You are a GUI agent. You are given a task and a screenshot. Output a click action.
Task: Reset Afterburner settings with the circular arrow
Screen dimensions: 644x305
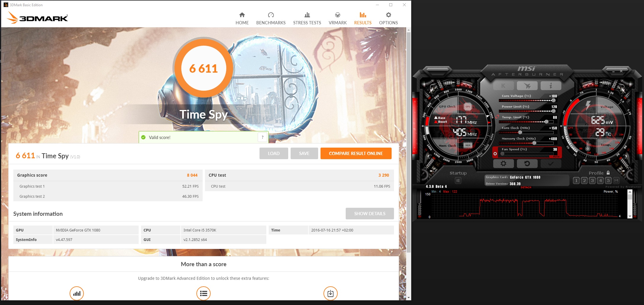tap(527, 163)
